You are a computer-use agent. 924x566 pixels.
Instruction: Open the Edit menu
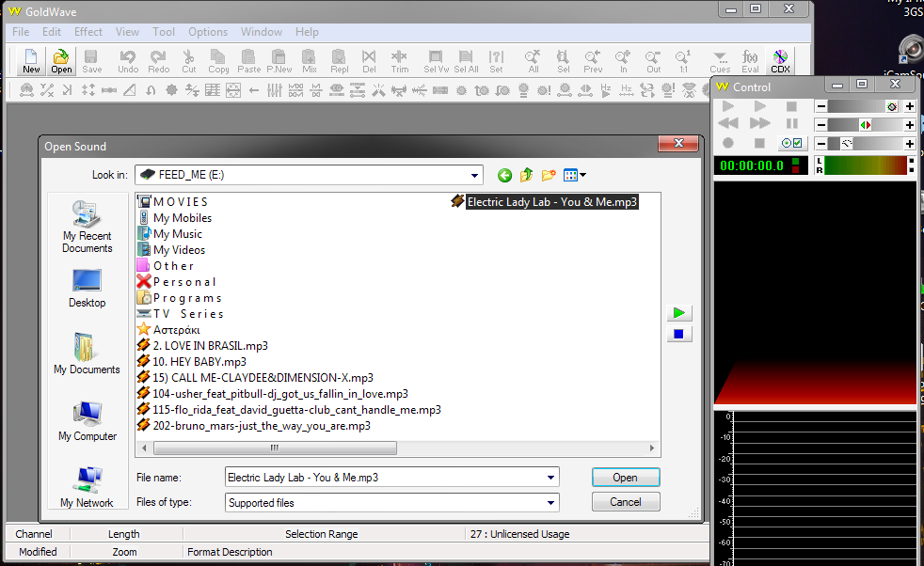[51, 32]
